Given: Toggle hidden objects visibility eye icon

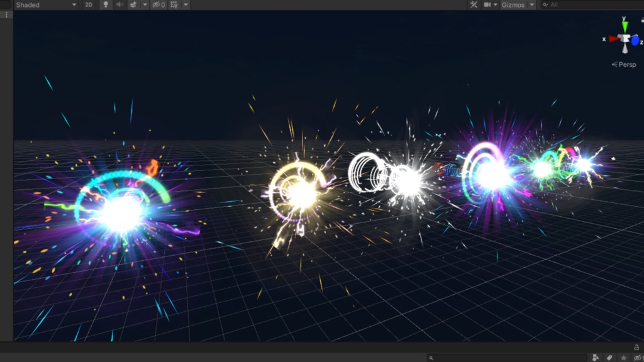Looking at the screenshot, I should (x=158, y=5).
